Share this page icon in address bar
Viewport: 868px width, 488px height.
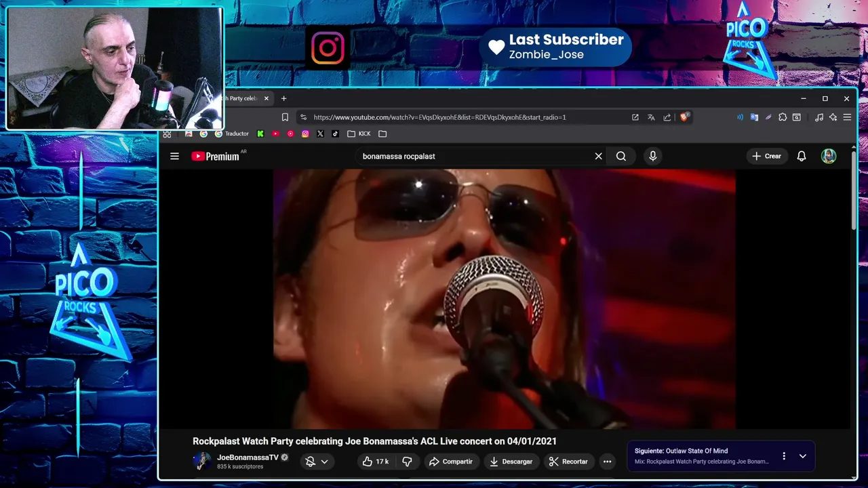tap(667, 117)
